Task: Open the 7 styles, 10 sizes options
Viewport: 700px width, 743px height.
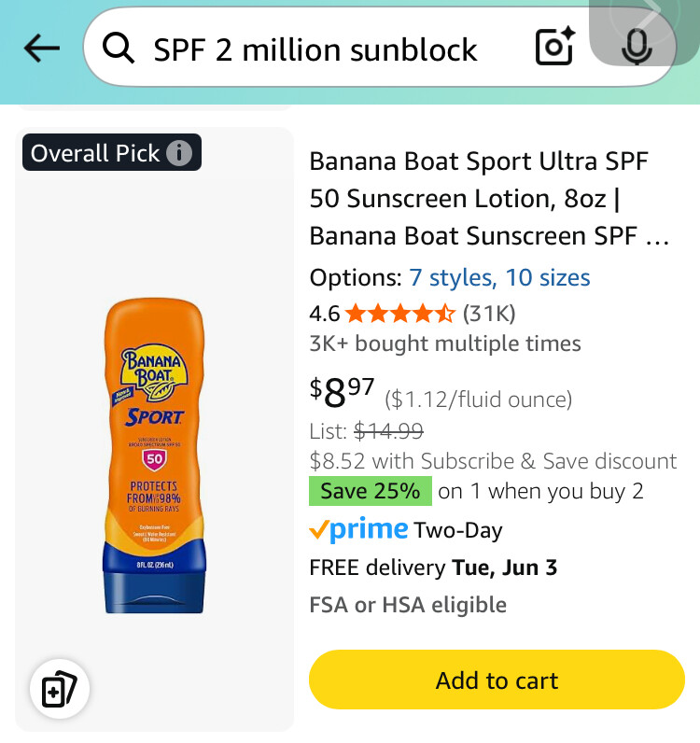Action: [x=499, y=277]
